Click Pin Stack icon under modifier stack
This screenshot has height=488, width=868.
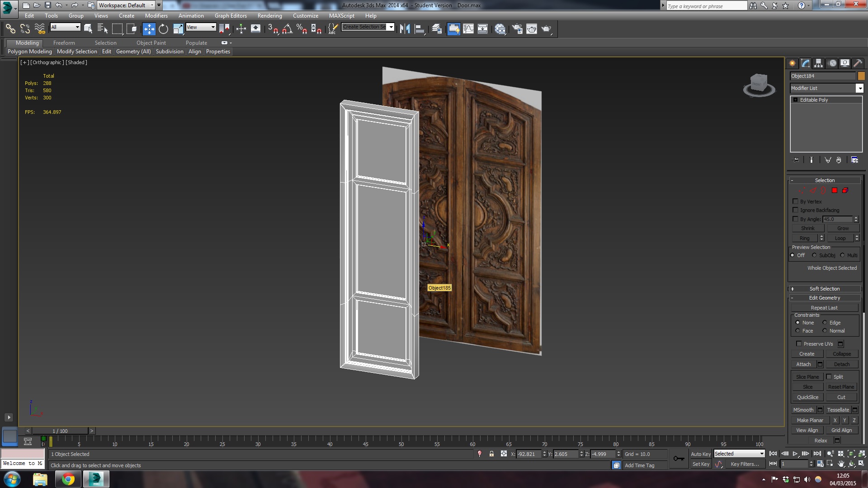point(796,160)
